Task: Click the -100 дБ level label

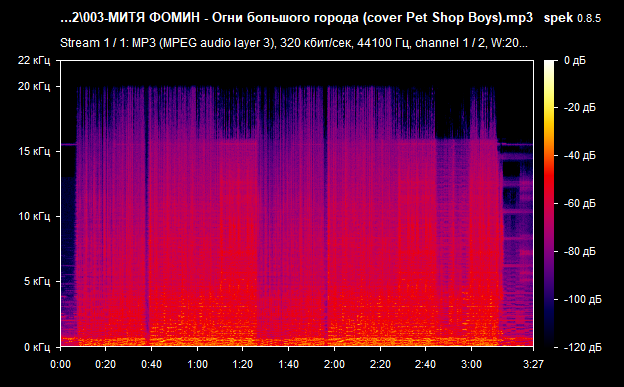Action: pos(583,299)
